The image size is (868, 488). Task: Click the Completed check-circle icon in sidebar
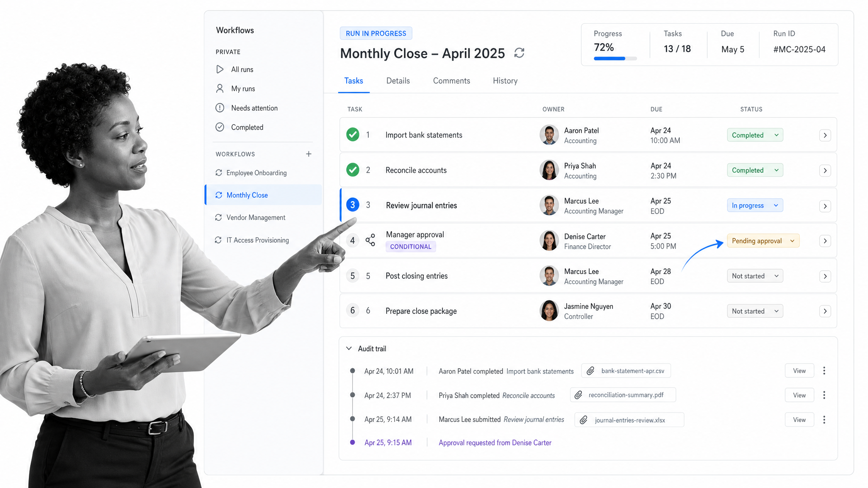point(220,127)
